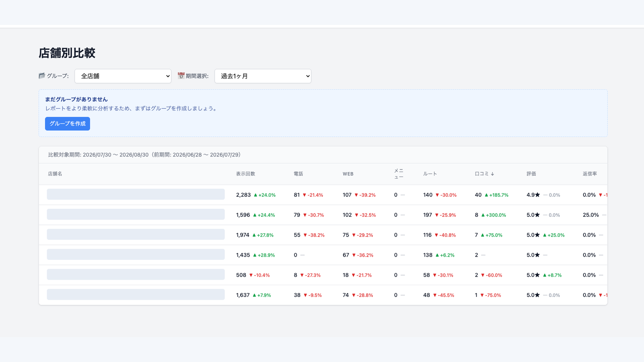Click the グループを作成 button
The width and height of the screenshot is (644, 362).
[68, 123]
